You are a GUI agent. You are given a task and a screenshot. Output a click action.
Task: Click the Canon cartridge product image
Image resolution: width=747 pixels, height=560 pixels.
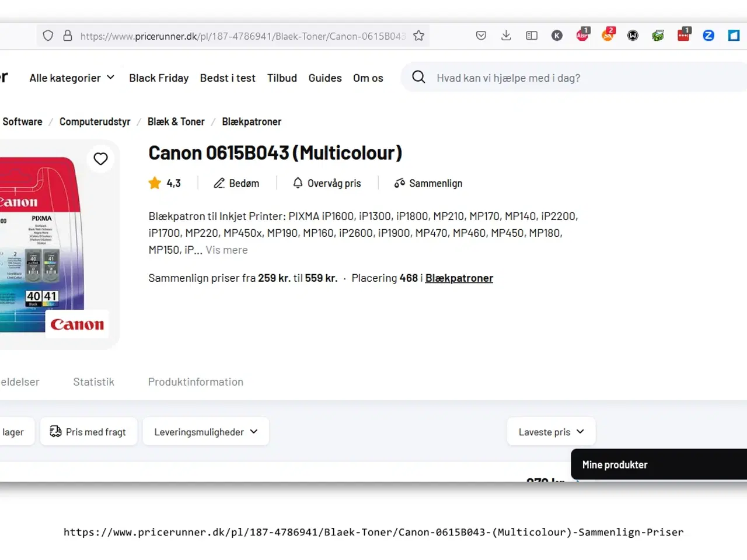coord(41,245)
